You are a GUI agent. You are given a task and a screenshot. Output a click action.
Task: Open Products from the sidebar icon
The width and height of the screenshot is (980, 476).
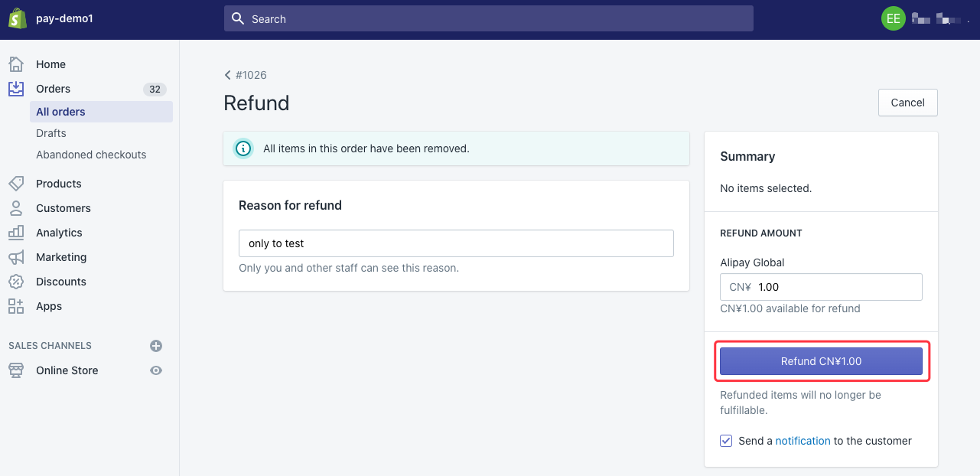(x=15, y=184)
